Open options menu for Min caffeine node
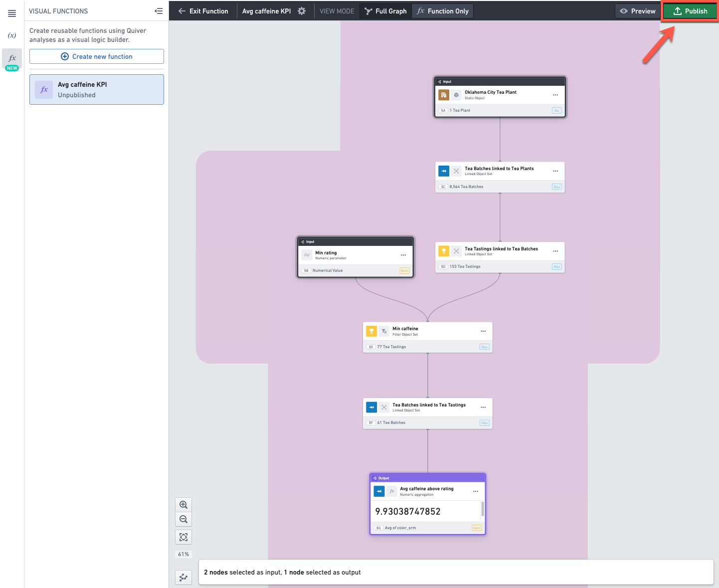 (483, 331)
